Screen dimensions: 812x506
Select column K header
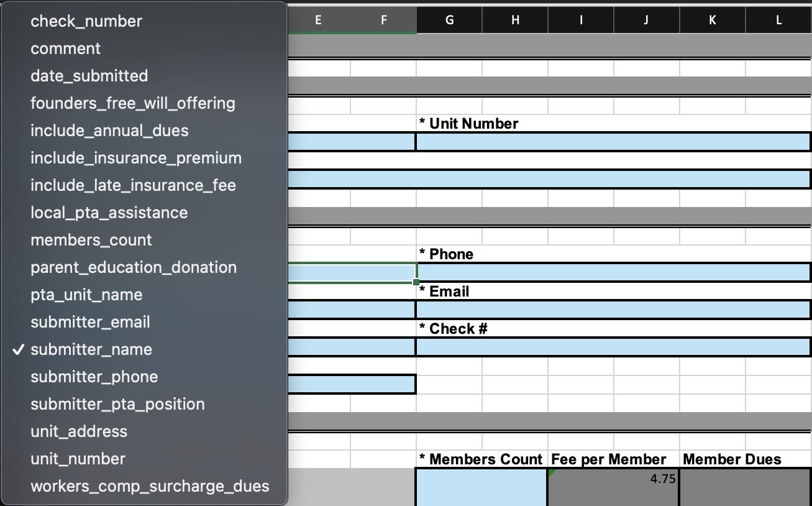(x=713, y=20)
